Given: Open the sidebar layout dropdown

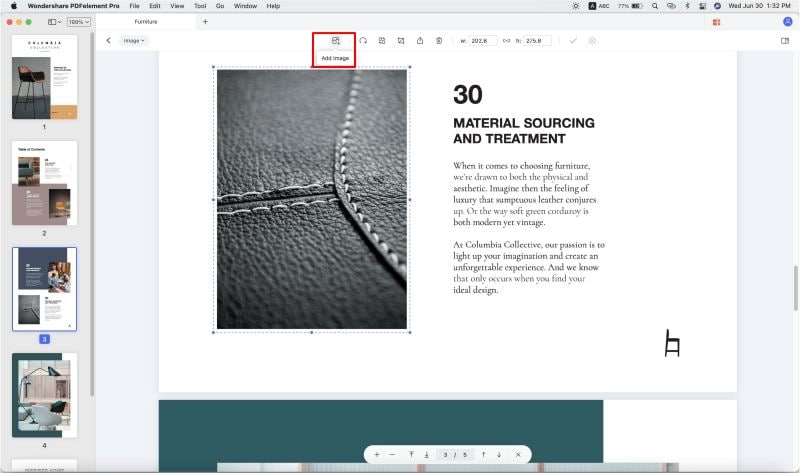Looking at the screenshot, I should [55, 22].
